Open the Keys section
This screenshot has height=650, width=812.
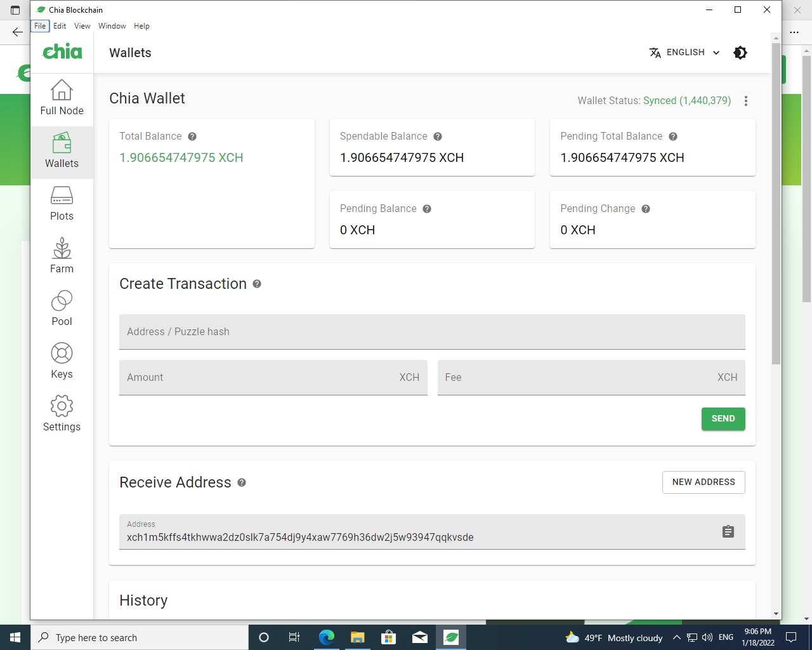pos(62,362)
